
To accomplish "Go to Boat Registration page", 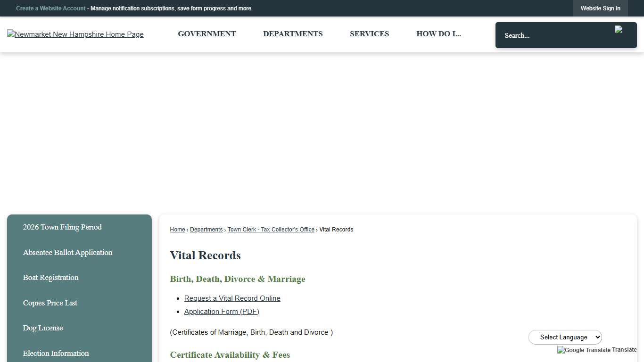I will [50, 278].
